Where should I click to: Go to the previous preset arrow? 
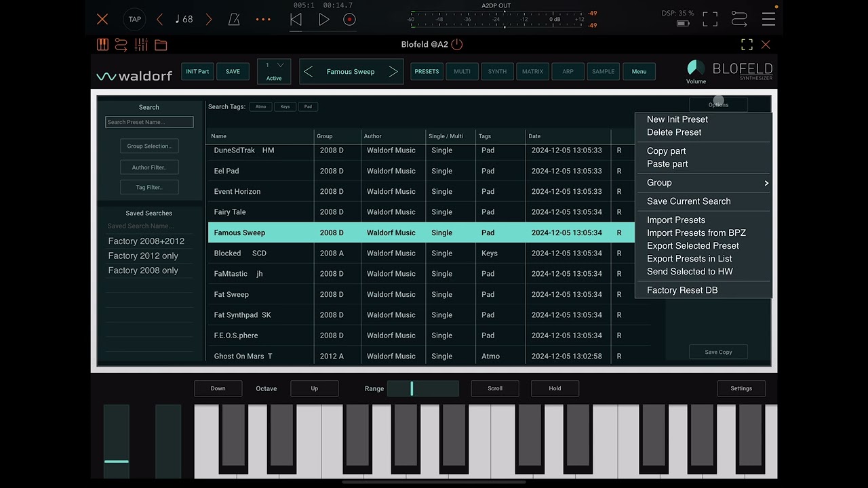click(309, 72)
